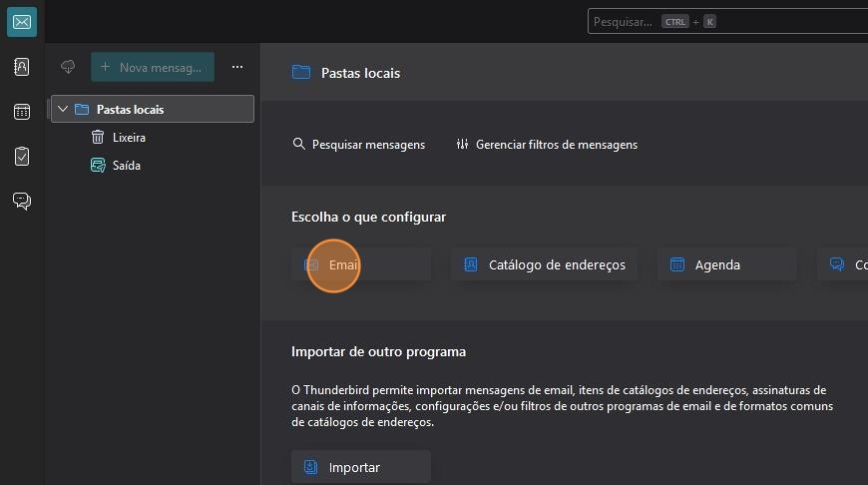
Task: Open the Chat sidebar icon
Action: pyautogui.click(x=22, y=202)
